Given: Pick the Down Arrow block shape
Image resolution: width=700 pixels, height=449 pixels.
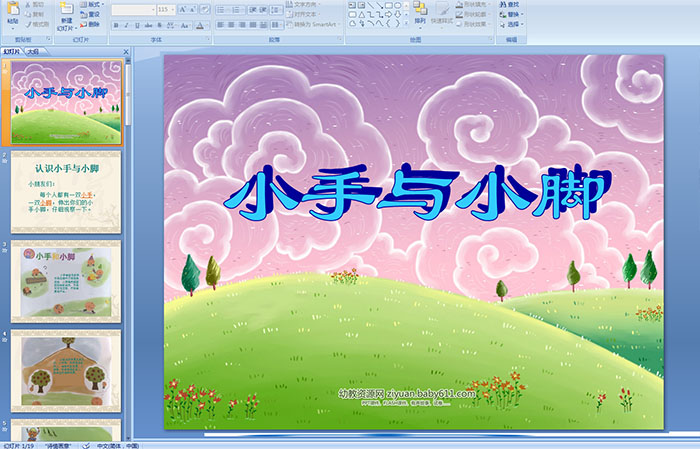Looking at the screenshot, I should tap(398, 14).
